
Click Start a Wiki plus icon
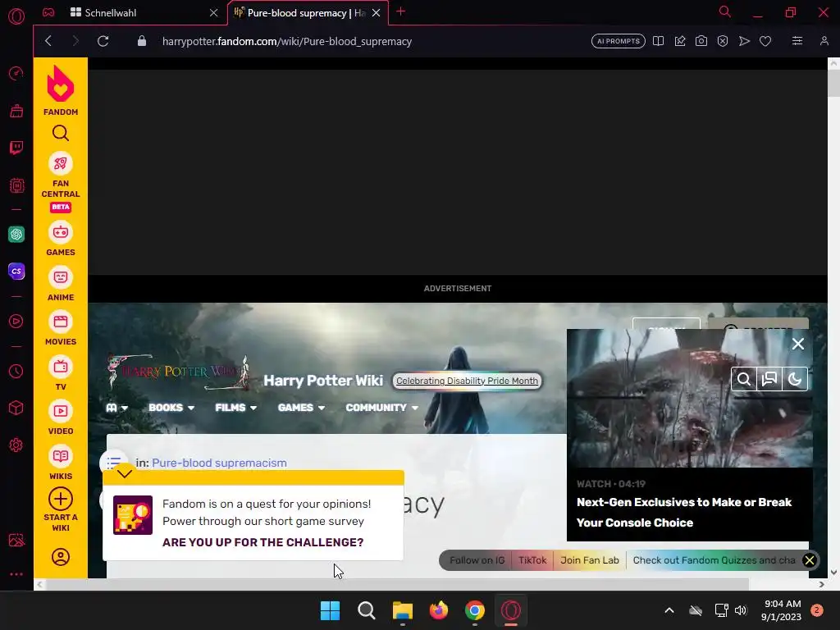pyautogui.click(x=61, y=499)
